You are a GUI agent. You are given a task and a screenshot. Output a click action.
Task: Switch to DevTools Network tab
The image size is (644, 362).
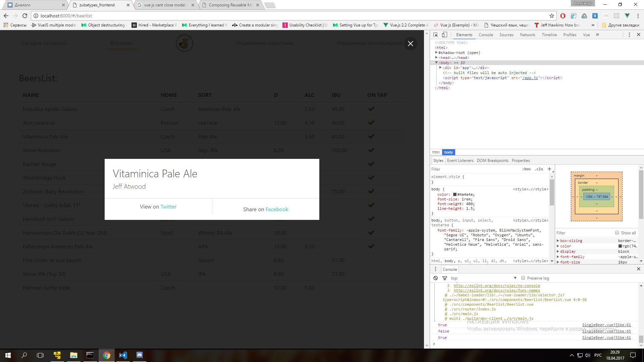(x=528, y=35)
